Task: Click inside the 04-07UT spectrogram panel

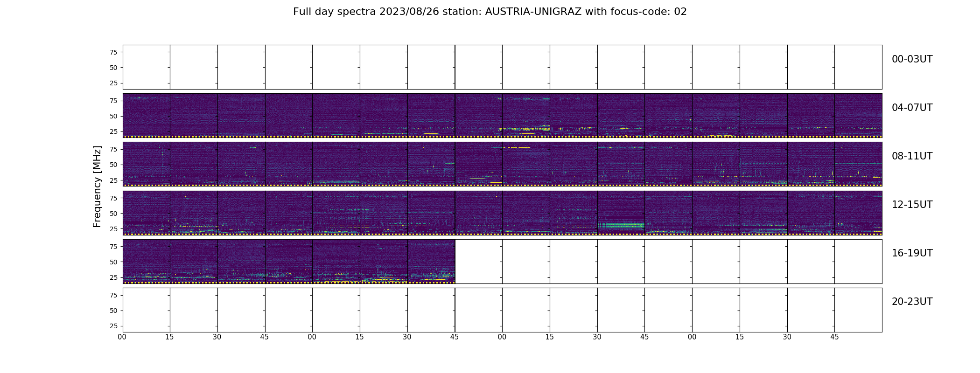Action: pyautogui.click(x=502, y=115)
